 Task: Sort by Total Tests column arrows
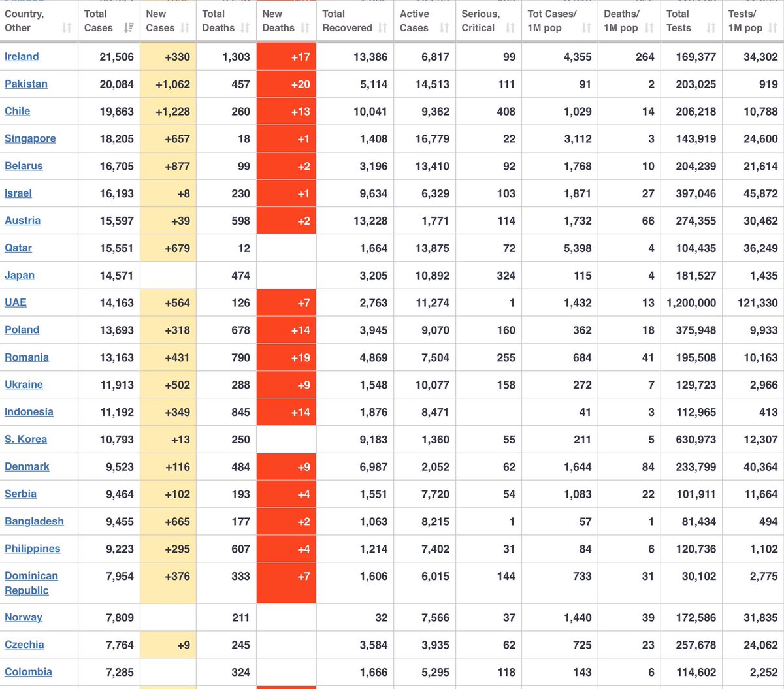[711, 27]
